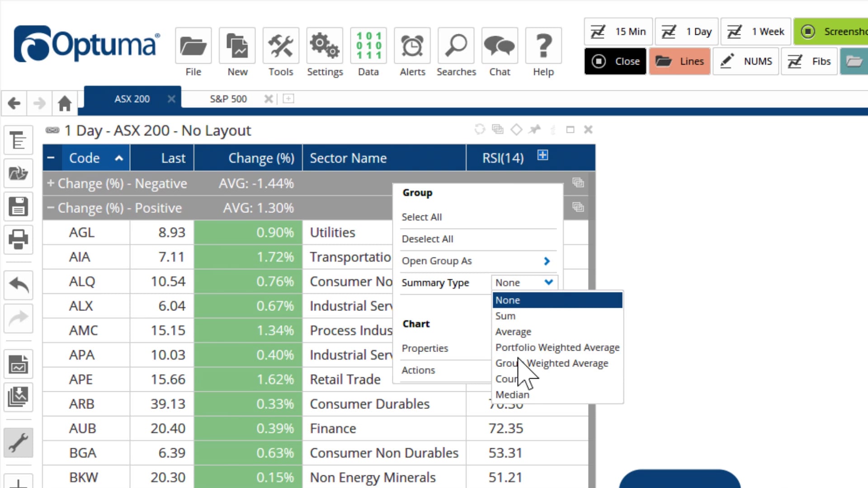The width and height of the screenshot is (868, 488).
Task: Collapse all groups with header minus button
Action: click(x=51, y=158)
